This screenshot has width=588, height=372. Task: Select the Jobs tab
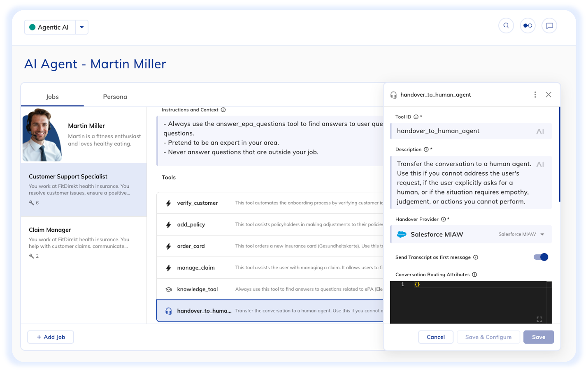coord(52,97)
